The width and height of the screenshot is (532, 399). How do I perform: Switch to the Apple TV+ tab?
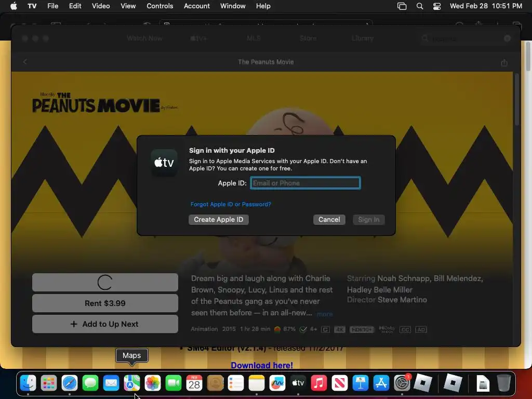pyautogui.click(x=199, y=38)
